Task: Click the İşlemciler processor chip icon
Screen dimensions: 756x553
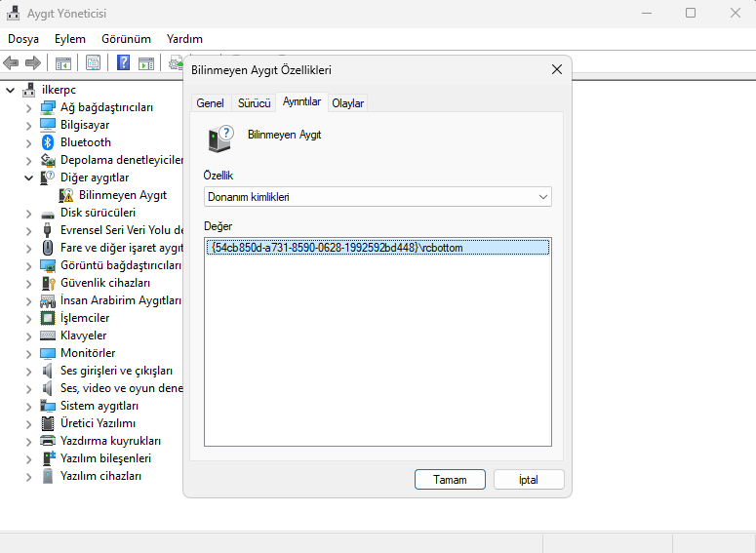Action: (x=48, y=318)
